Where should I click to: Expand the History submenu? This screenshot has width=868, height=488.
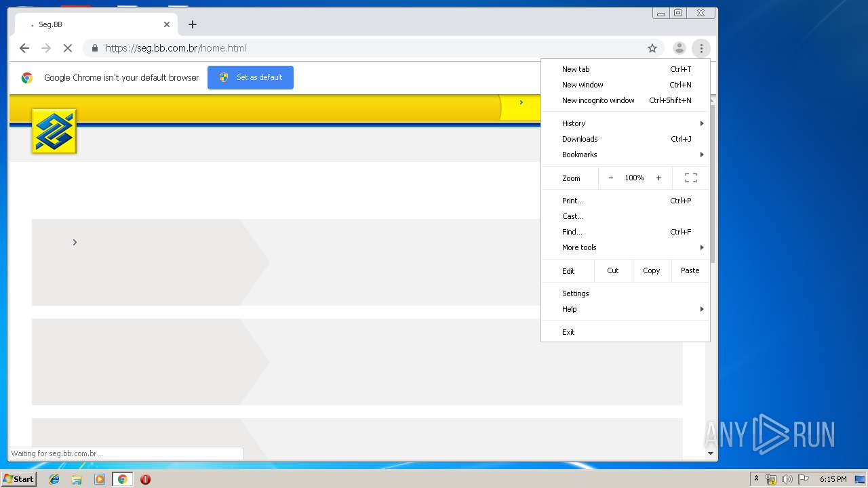point(625,123)
